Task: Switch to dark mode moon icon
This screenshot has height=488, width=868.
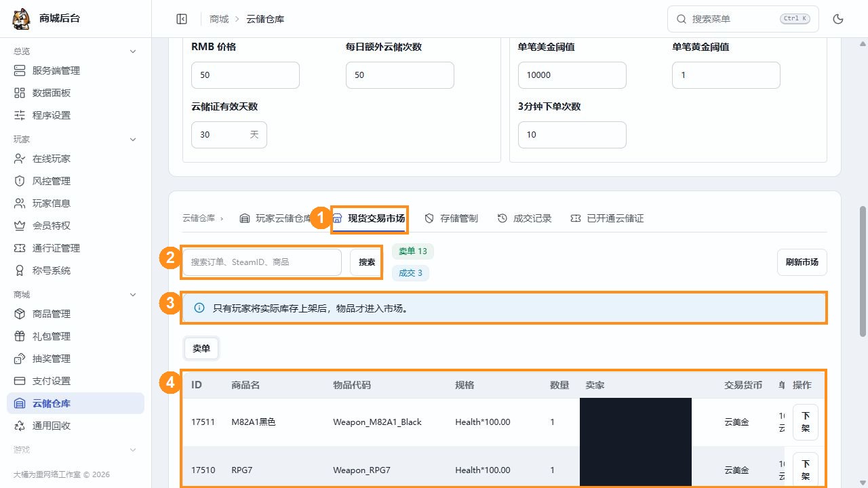Action: point(838,19)
